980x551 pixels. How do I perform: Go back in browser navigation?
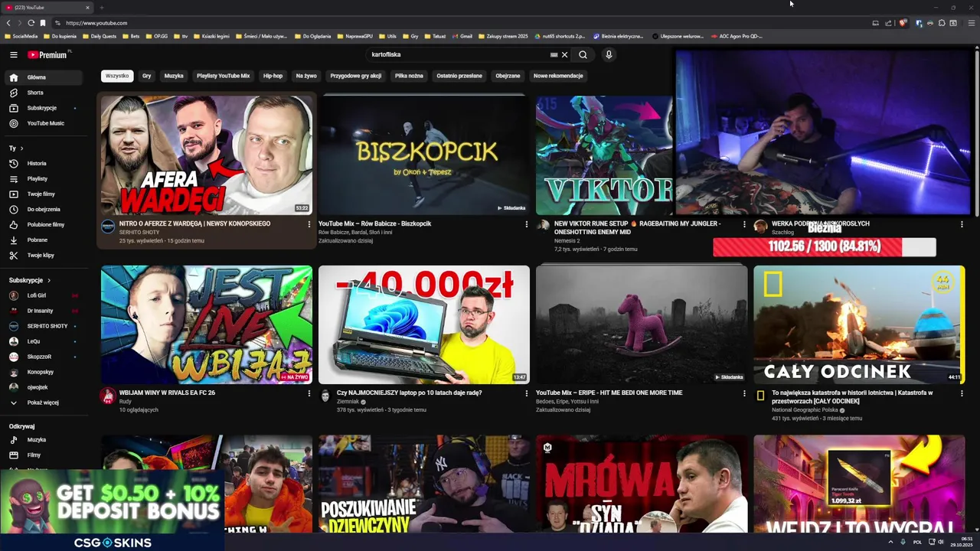8,23
